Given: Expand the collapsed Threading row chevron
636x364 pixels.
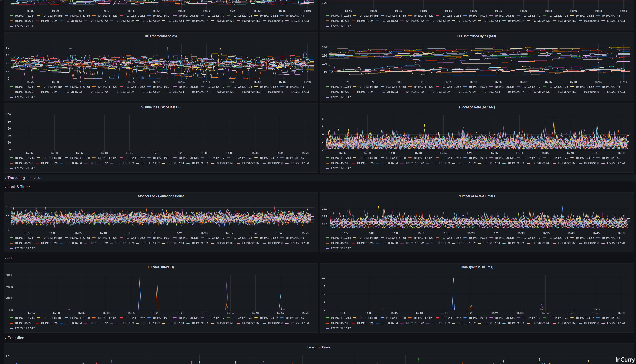Looking at the screenshot, I should pos(5,178).
